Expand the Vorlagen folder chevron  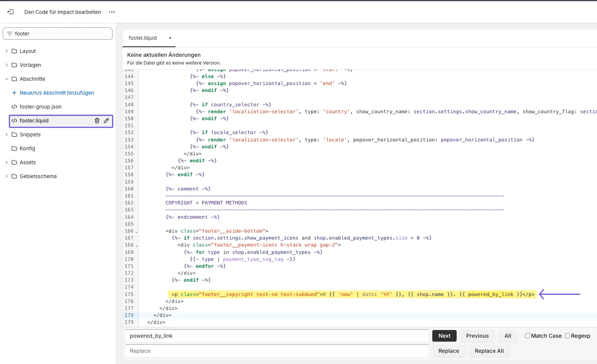(x=7, y=65)
